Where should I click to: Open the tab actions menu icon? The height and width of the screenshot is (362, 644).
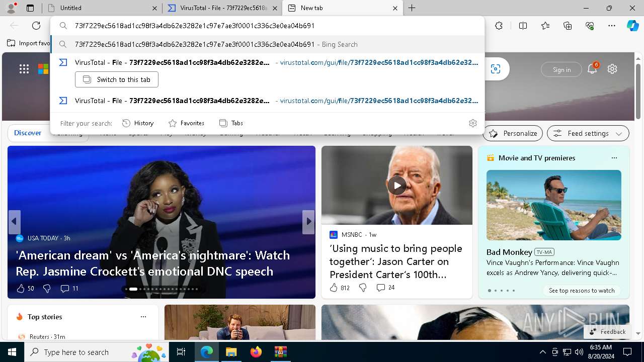(30, 8)
